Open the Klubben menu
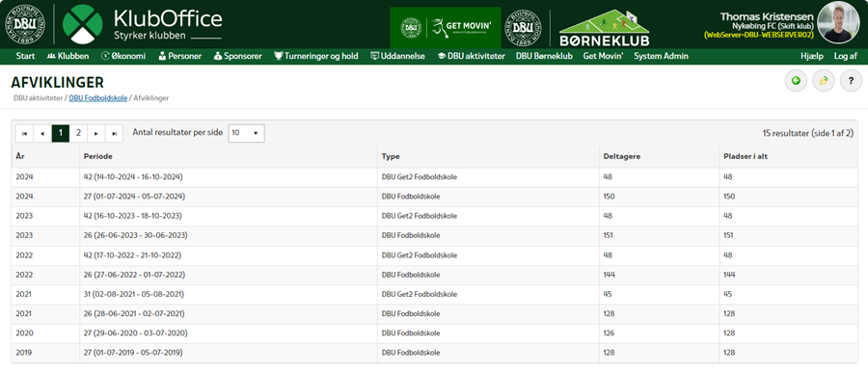This screenshot has width=868, height=374. [x=68, y=56]
